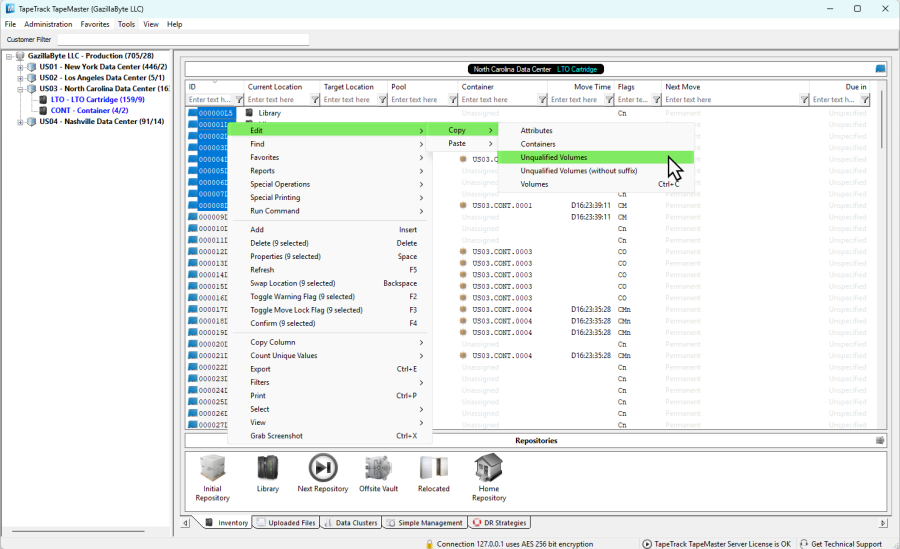Choose Unqualified Volumes (without suffix)
Screen dimensions: 900x549
click(x=595, y=171)
